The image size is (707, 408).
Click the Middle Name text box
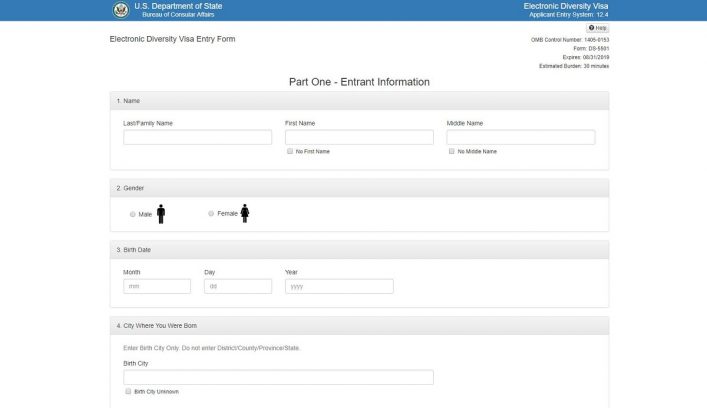[520, 137]
